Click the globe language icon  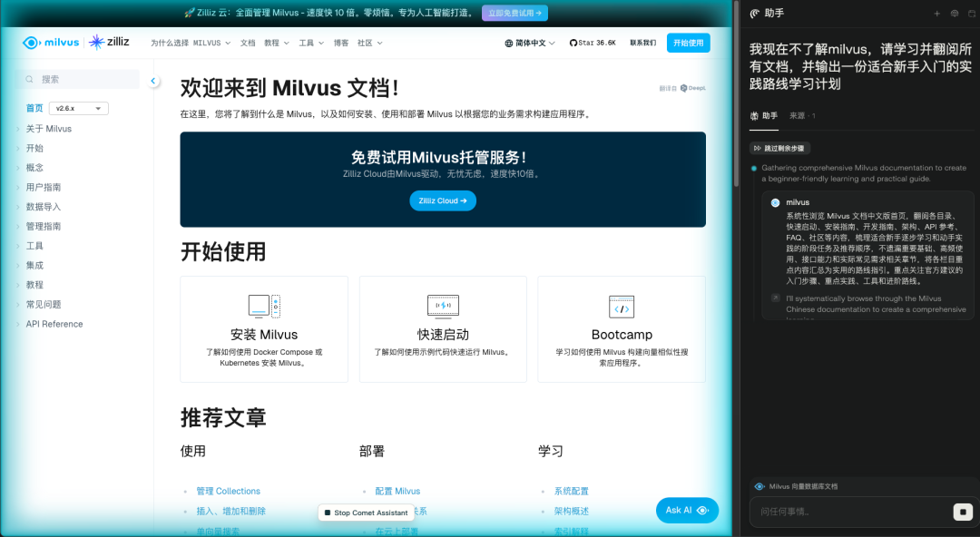point(509,44)
